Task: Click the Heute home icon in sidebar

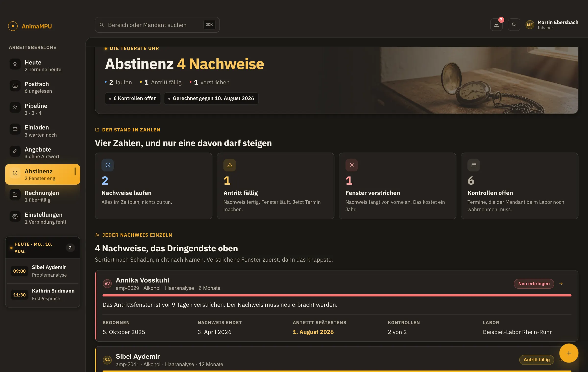Action: pos(15,64)
